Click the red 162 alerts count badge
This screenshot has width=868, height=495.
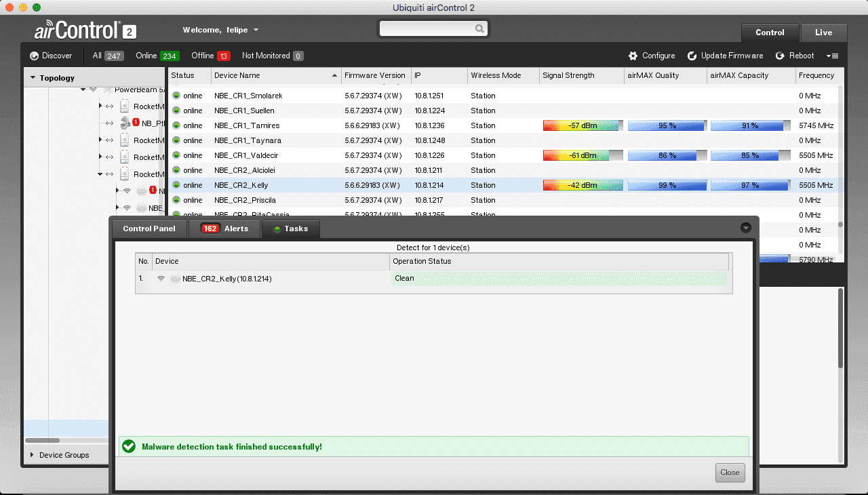[x=210, y=229]
